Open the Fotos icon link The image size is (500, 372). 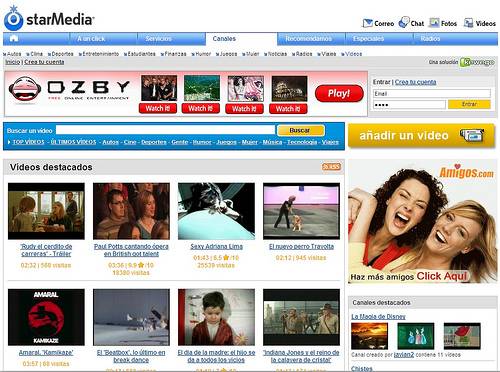pyautogui.click(x=434, y=23)
